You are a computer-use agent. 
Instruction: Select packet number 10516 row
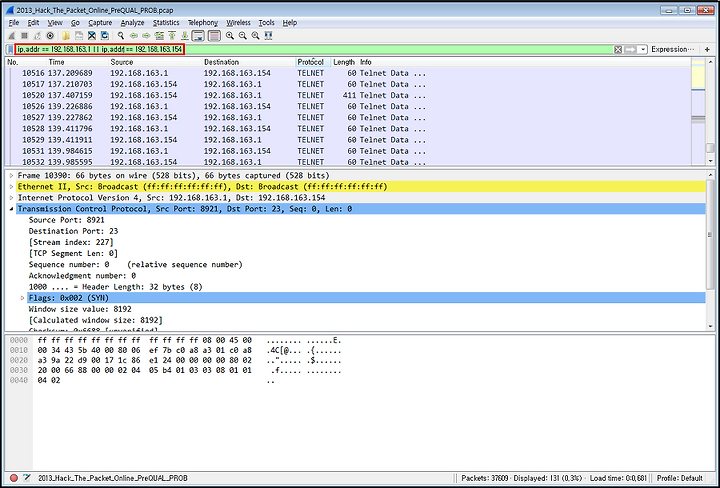[x=348, y=73]
